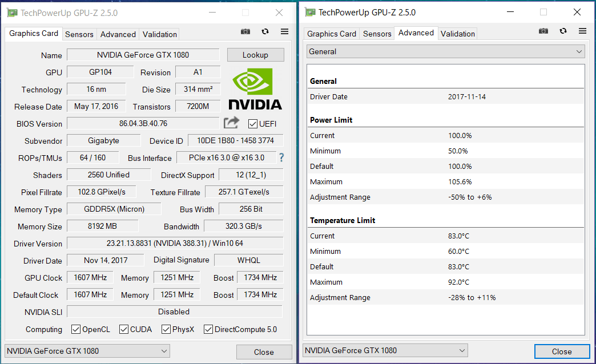
Task: Switch to Sensors tab in left window
Action: click(79, 34)
